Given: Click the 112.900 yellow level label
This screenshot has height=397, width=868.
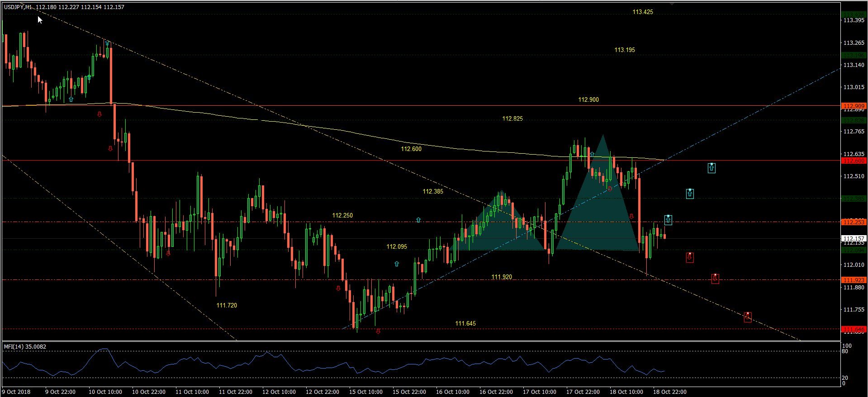Looking at the screenshot, I should [x=588, y=99].
